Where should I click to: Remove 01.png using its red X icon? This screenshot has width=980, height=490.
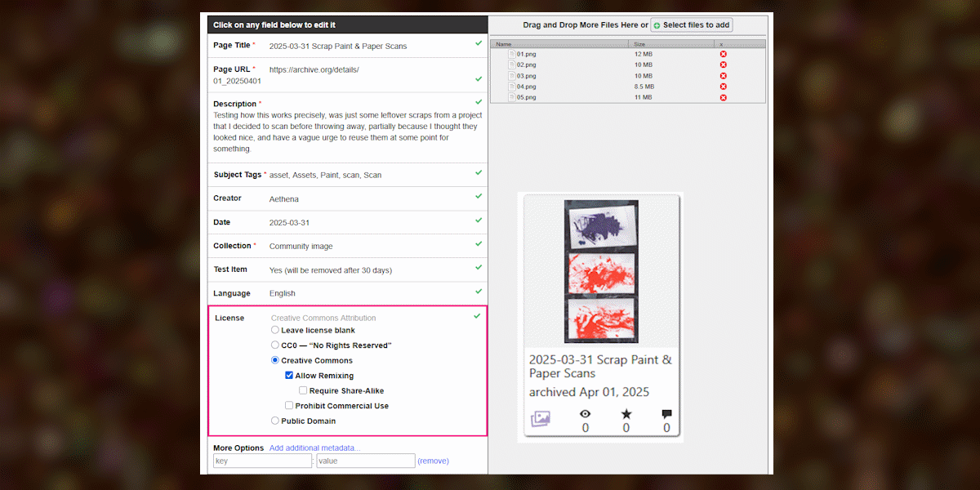click(722, 53)
